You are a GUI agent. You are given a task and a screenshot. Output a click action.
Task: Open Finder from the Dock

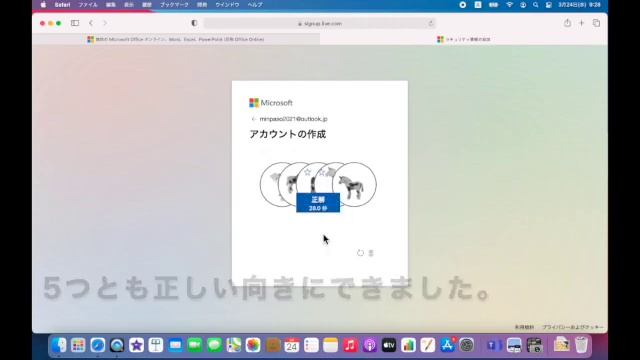point(59,345)
